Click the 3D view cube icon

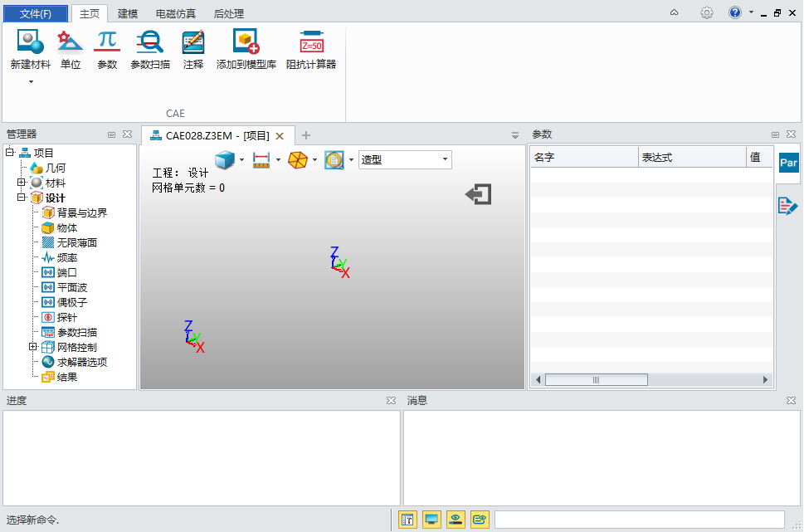click(225, 159)
